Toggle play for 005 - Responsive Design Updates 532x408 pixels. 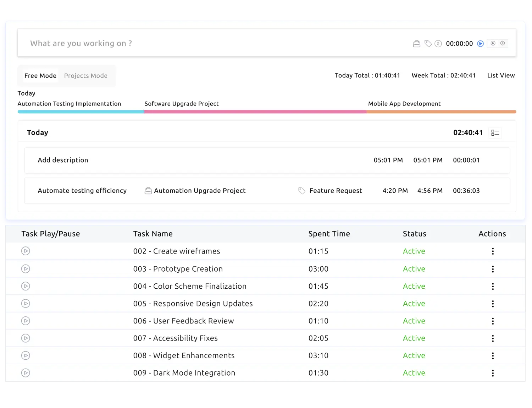pos(25,304)
